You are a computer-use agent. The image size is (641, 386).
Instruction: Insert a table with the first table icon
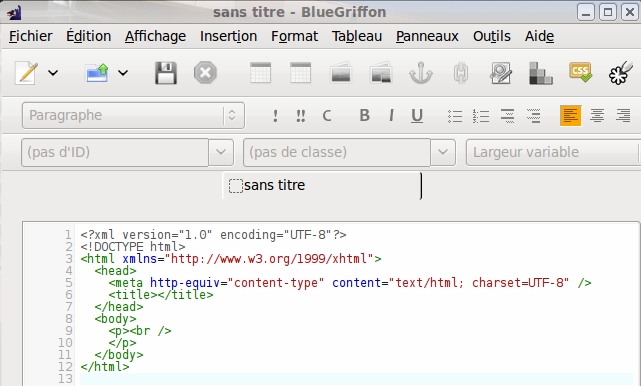coord(260,73)
